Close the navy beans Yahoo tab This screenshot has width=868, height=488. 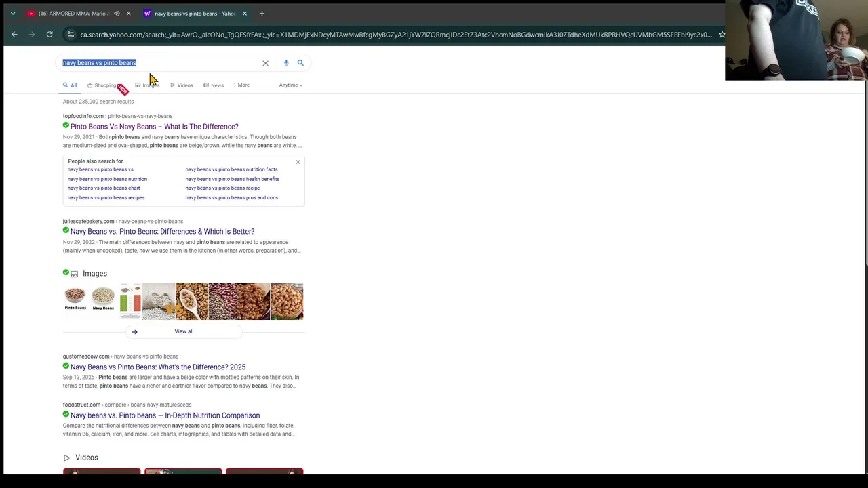(x=245, y=14)
